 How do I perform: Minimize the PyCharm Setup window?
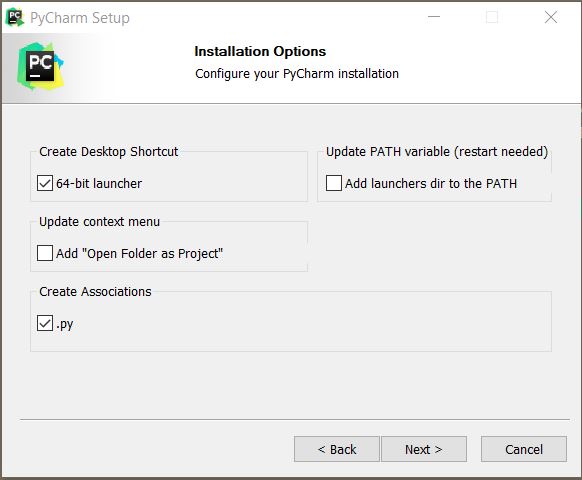434,17
